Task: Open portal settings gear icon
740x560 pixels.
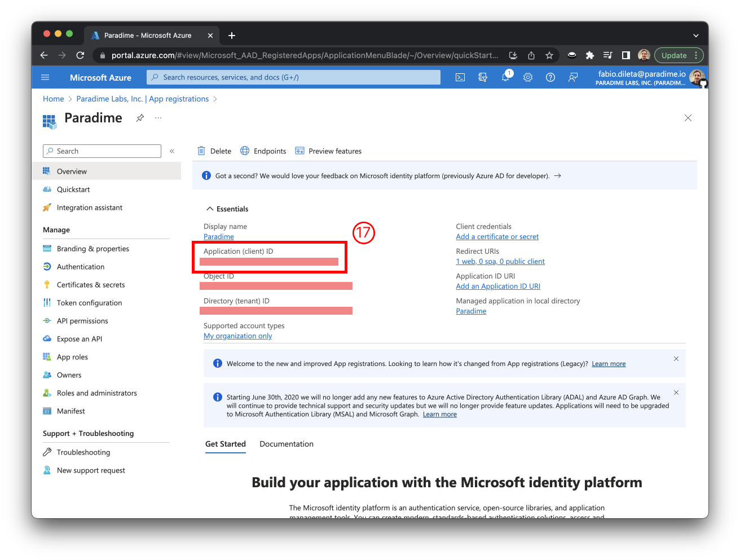Action: [528, 77]
